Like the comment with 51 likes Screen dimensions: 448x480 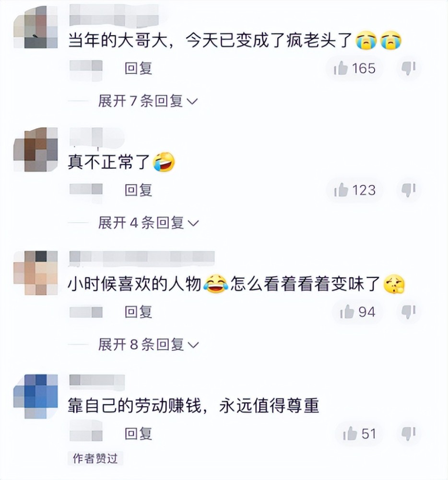pos(359,433)
